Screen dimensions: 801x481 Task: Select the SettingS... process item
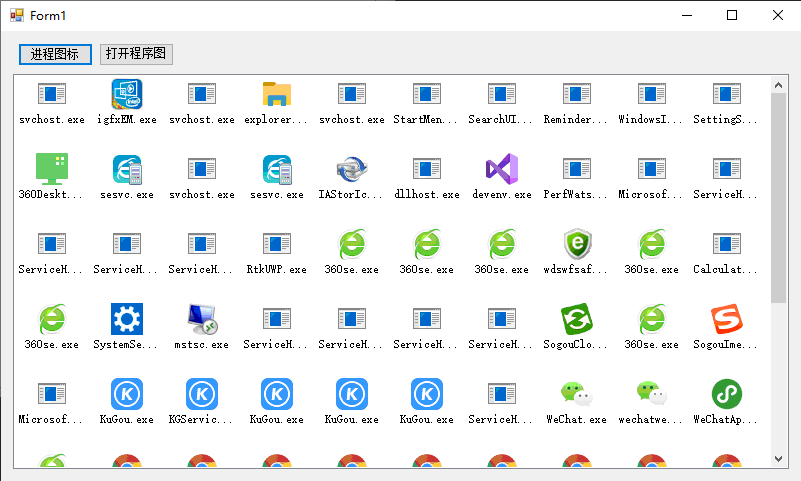(727, 103)
